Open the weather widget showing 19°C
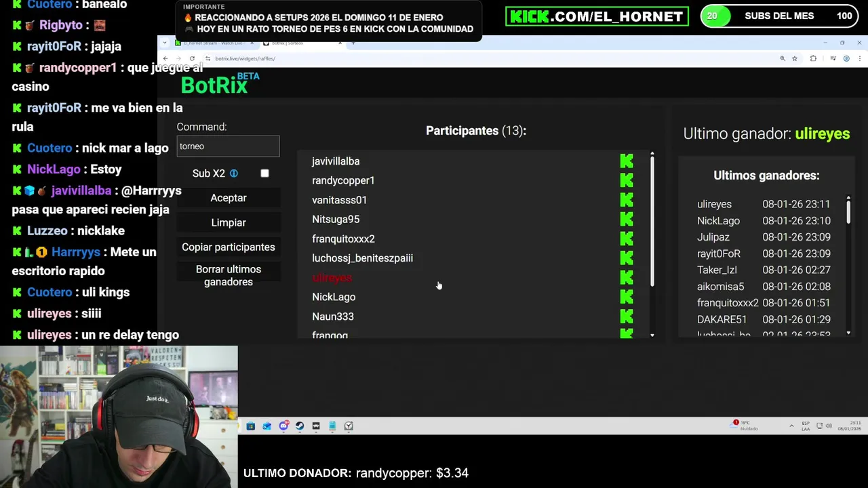 point(745,426)
